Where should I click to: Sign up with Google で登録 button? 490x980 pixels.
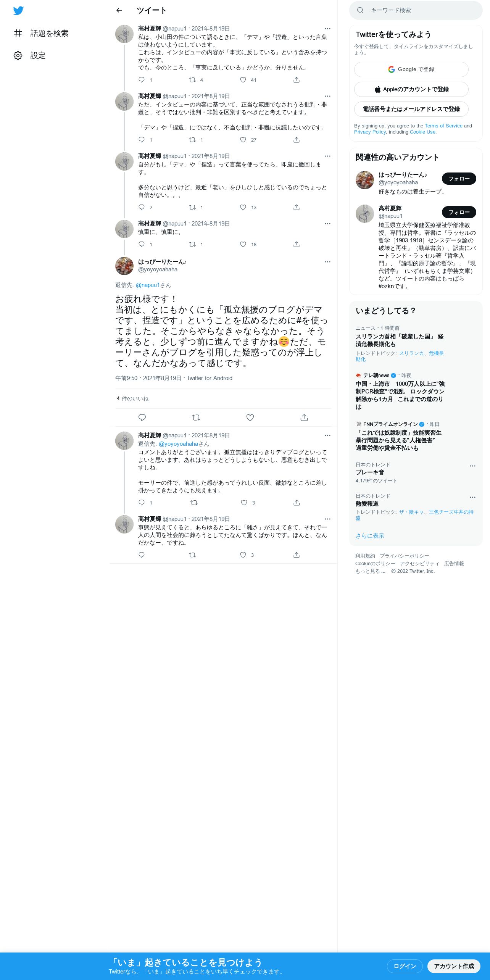click(x=411, y=69)
